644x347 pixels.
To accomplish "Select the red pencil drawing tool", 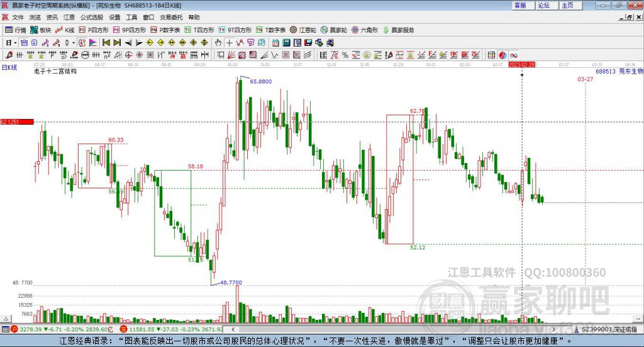I will coord(9,55).
